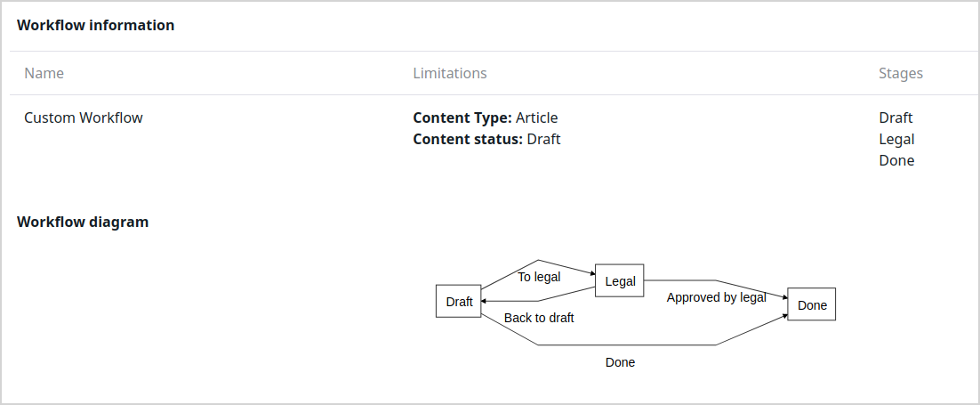This screenshot has height=405, width=980.
Task: Open the Custom Workflow name entry
Action: (83, 117)
